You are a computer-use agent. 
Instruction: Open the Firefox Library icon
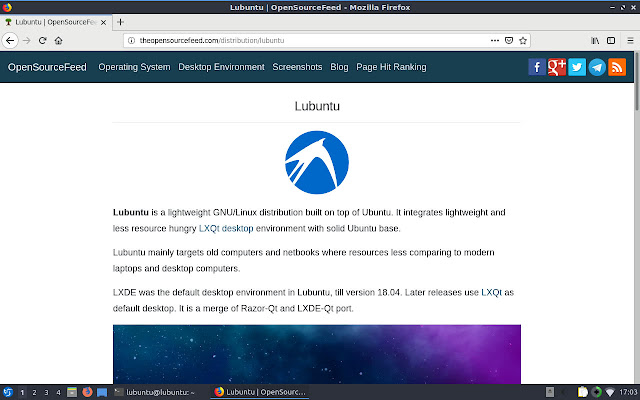tap(595, 40)
